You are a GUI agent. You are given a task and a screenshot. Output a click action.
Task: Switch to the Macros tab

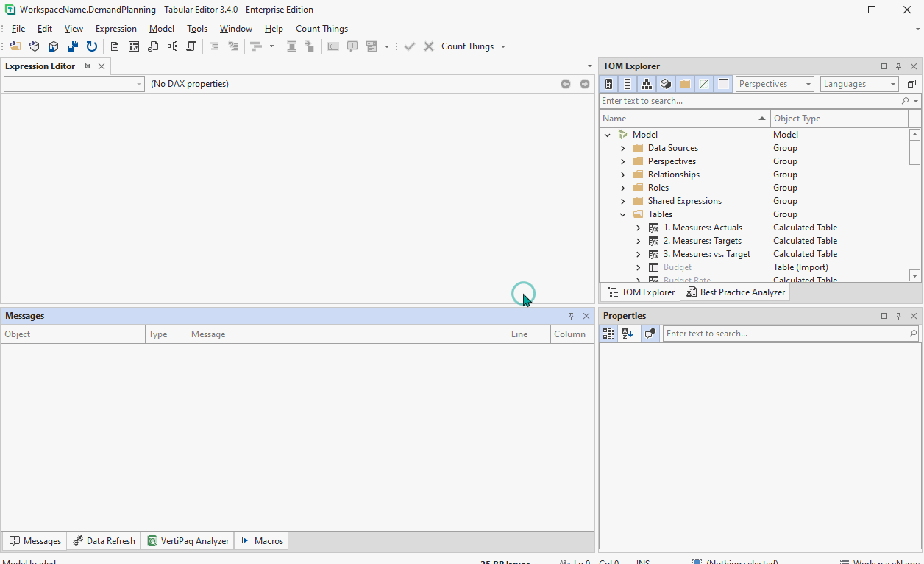pyautogui.click(x=262, y=540)
